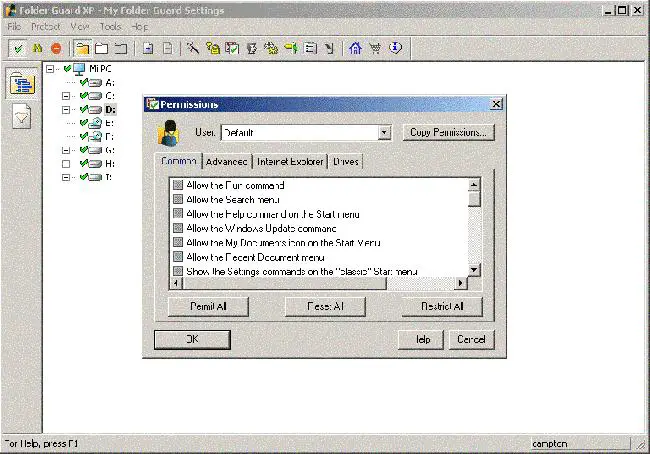Viewport: 650px width, 454px height.
Task: Select the H: drive in tree
Action: tap(110, 164)
